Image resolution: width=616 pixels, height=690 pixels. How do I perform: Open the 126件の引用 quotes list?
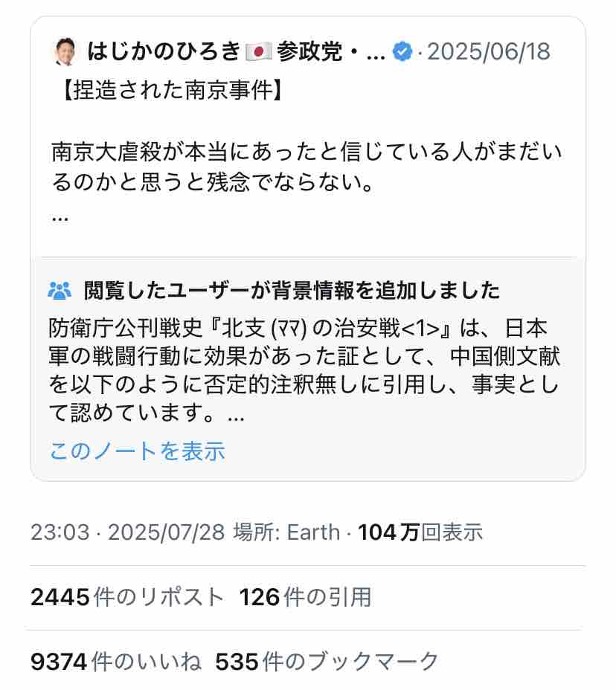tap(305, 596)
